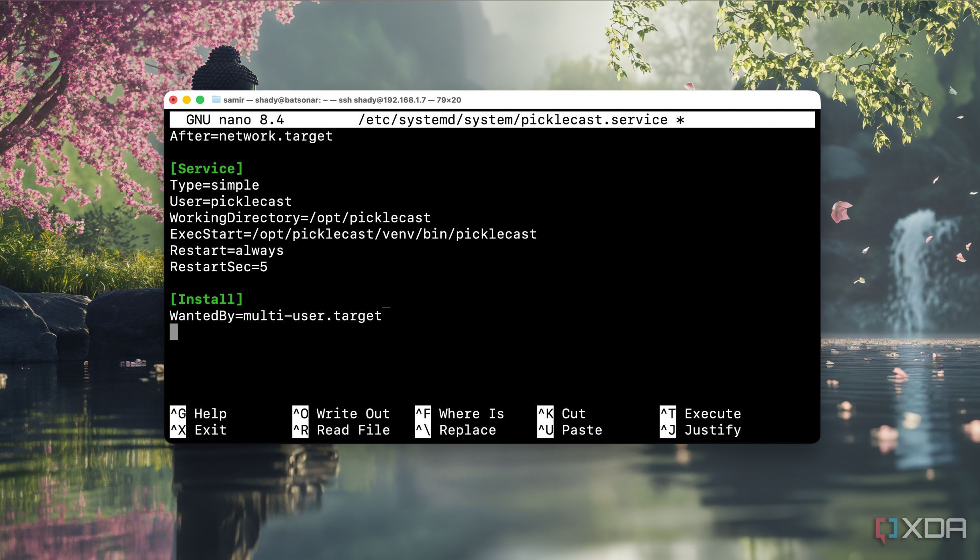Click the Restart=always line
The image size is (980, 560).
[227, 251]
